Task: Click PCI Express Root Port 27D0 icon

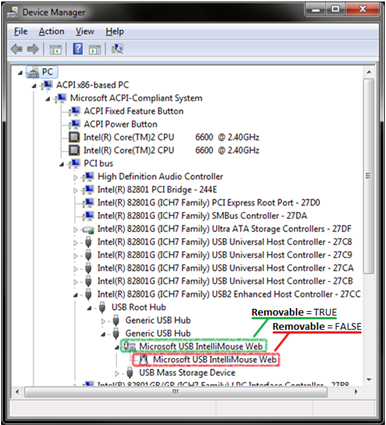Action: [88, 202]
